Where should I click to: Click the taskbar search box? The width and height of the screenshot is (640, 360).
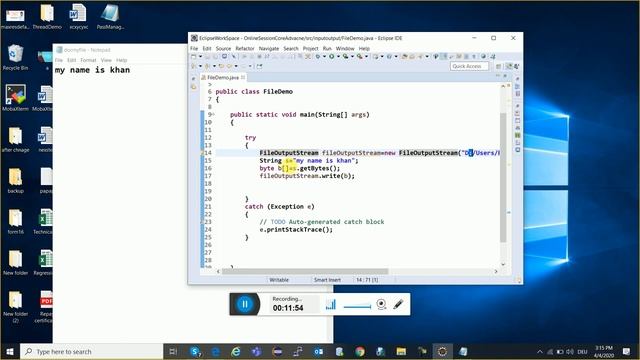92,351
